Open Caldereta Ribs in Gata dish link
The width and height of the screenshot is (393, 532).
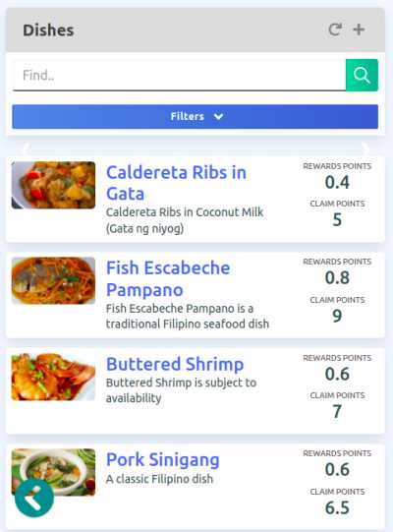pyautogui.click(x=176, y=183)
